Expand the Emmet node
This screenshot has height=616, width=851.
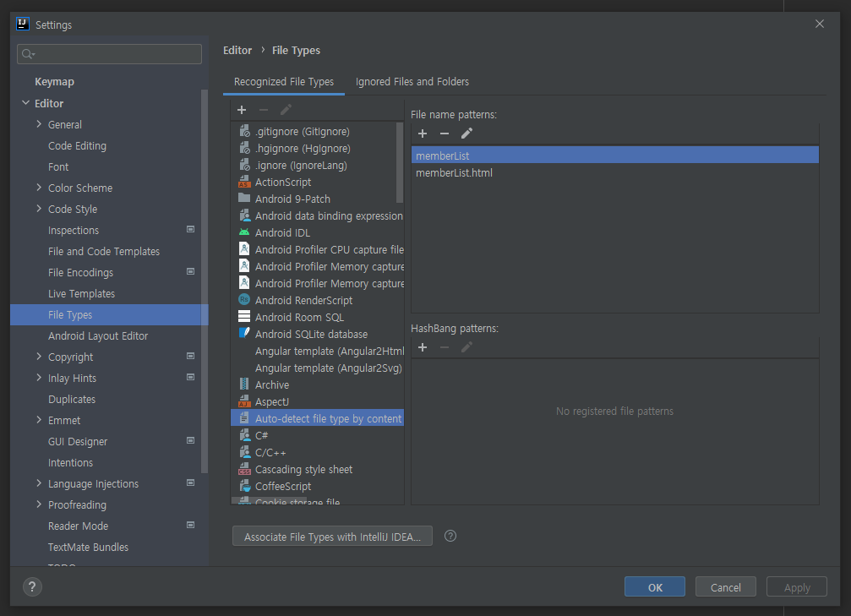pos(39,419)
